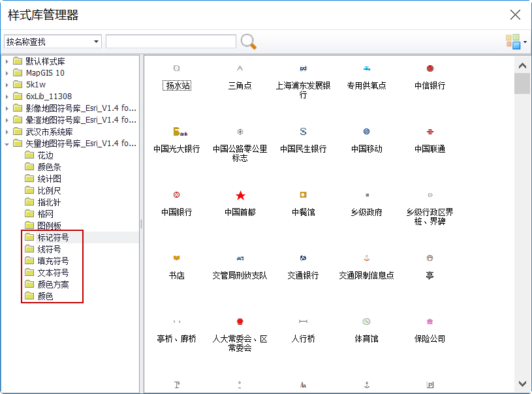Open the 比例尺 folder
This screenshot has width=532, height=394.
[x=49, y=190]
